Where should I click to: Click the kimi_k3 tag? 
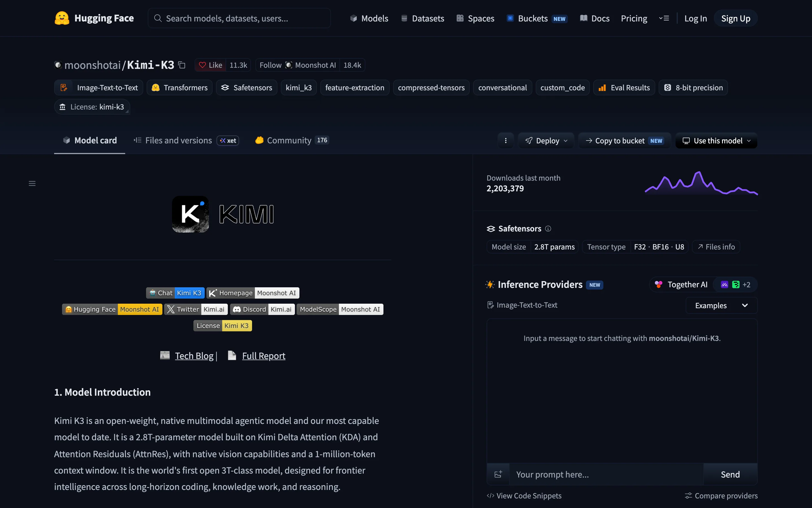(299, 88)
